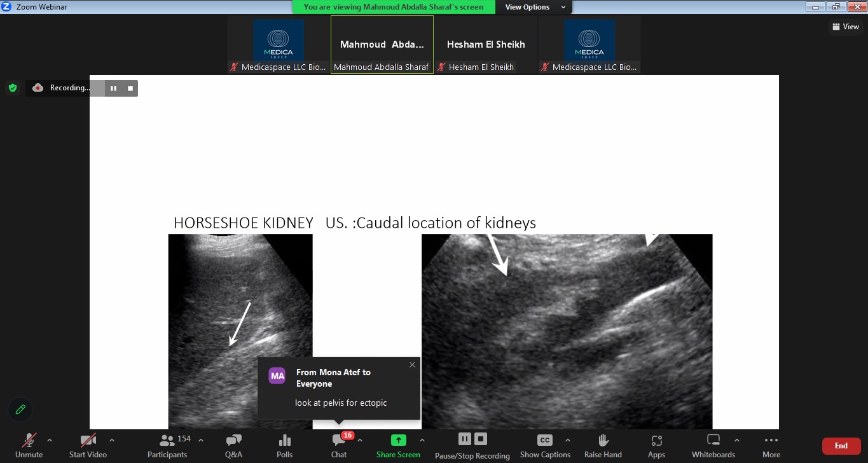Open the Whiteboards tool

[713, 441]
